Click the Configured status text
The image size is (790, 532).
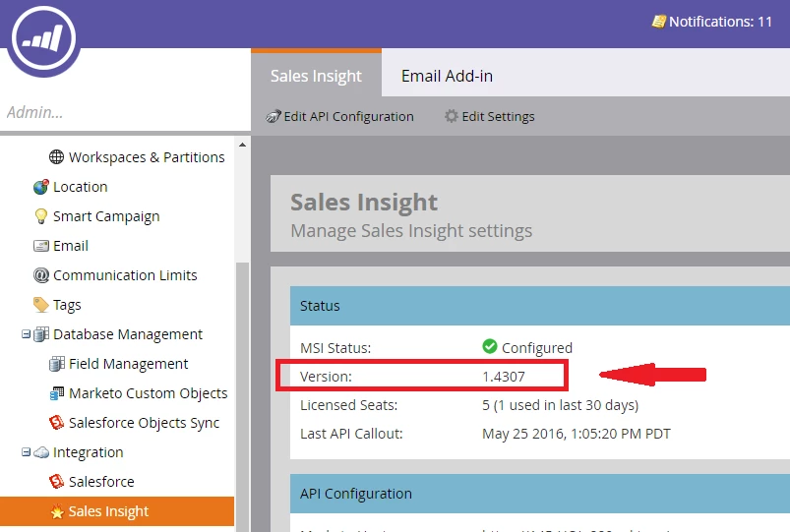click(537, 348)
